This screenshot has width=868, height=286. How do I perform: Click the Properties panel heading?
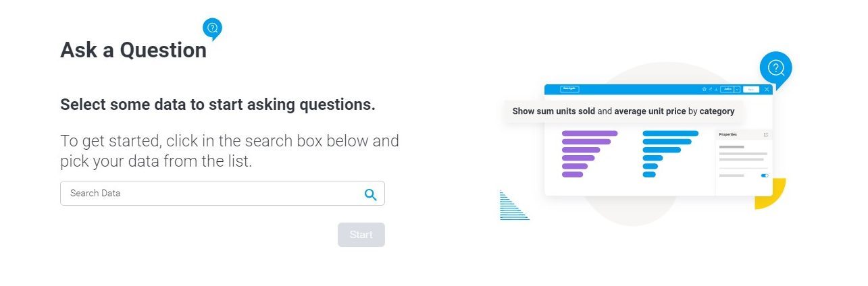728,135
